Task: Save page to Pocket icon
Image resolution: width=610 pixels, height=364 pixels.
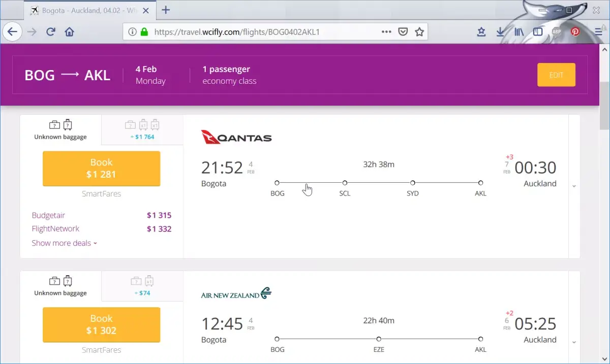Action: [403, 32]
